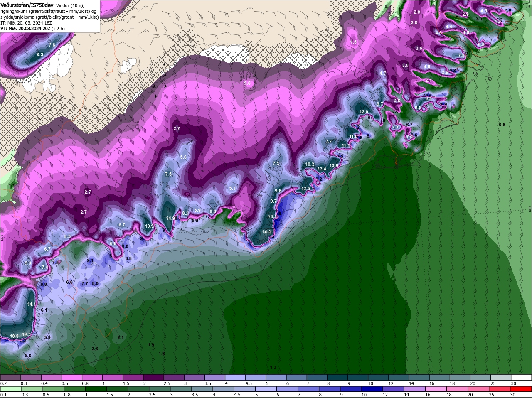Click the 1.9 value on the map
The width and height of the screenshot is (532, 398).
(x=151, y=345)
